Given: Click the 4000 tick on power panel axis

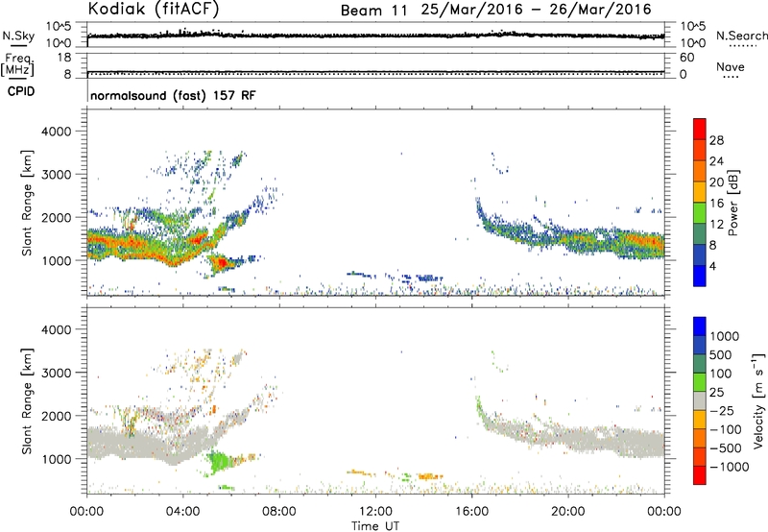Looking at the screenshot, I should click(x=57, y=132).
